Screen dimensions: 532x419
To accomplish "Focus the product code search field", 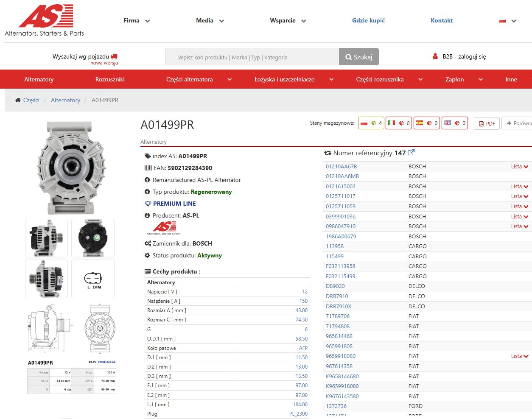I will click(252, 57).
